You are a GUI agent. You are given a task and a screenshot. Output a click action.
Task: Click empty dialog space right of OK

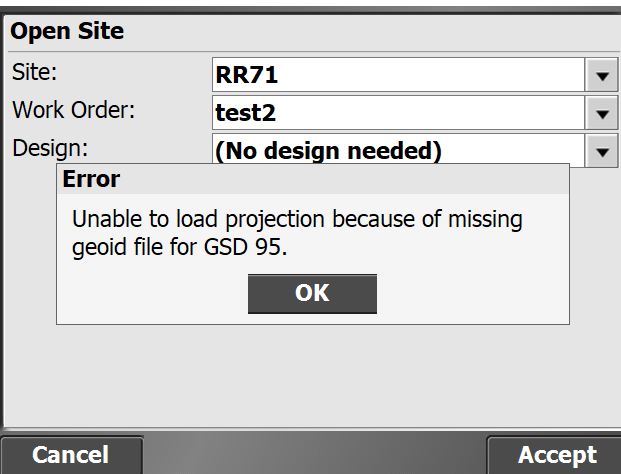coord(470,293)
